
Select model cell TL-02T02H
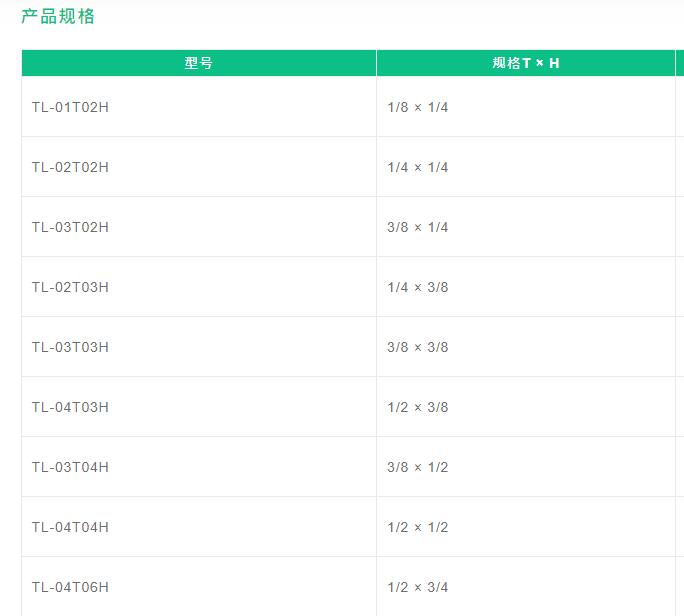[x=199, y=167]
